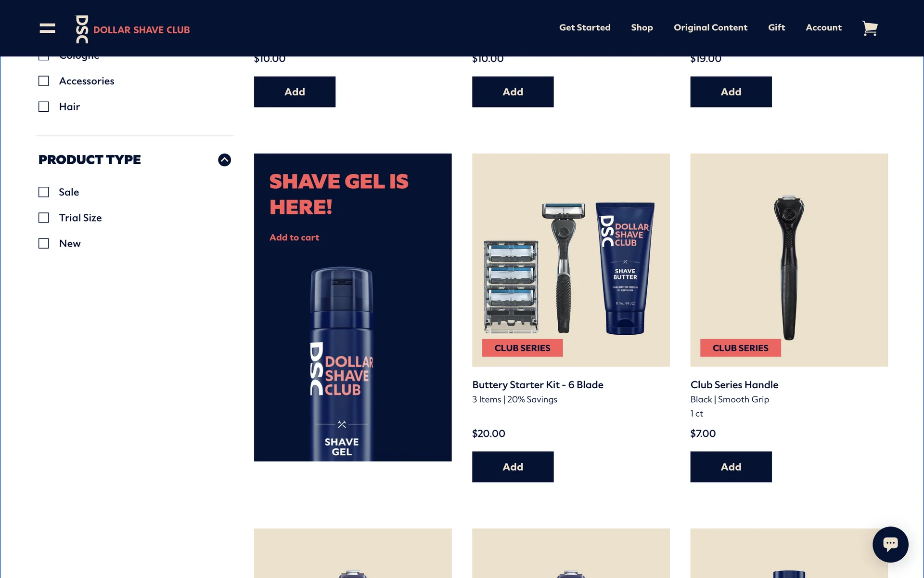This screenshot has width=924, height=578.
Task: Check the Hair filter checkbox
Action: [x=44, y=106]
